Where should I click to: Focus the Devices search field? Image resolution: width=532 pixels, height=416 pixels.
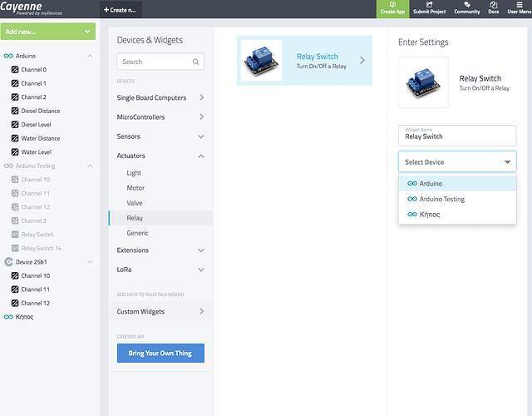click(160, 62)
